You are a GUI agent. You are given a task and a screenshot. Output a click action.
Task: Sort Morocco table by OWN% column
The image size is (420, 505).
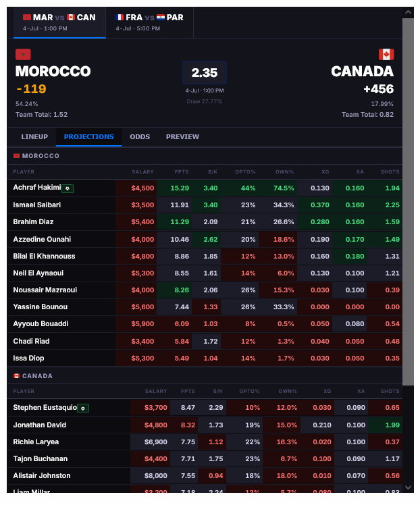284,172
